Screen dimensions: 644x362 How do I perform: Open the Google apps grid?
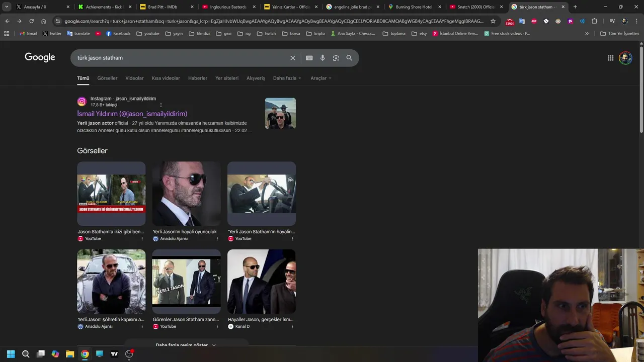(x=610, y=58)
